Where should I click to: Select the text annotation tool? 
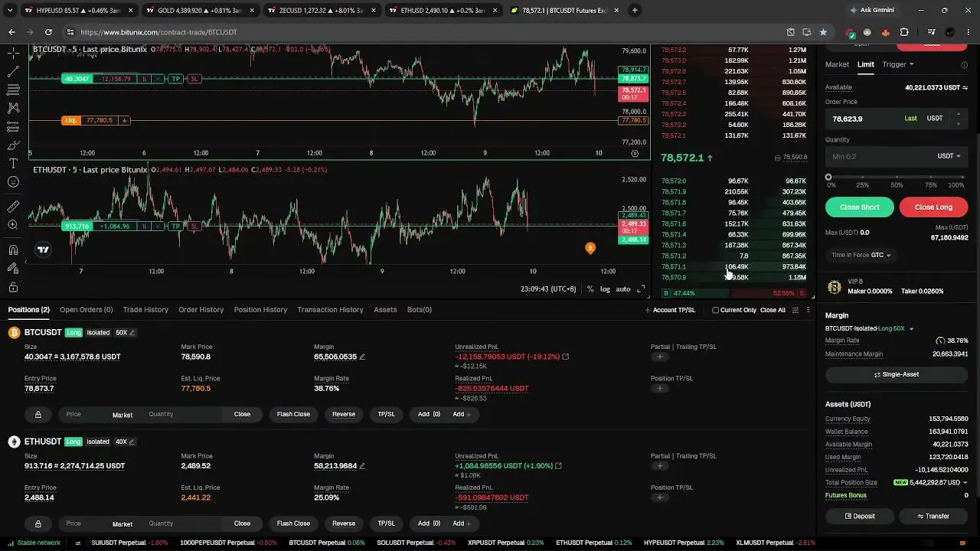click(13, 164)
